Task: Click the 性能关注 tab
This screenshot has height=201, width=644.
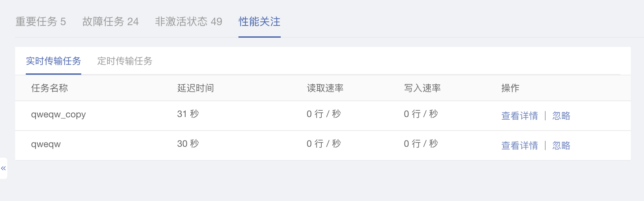Action: pos(259,22)
